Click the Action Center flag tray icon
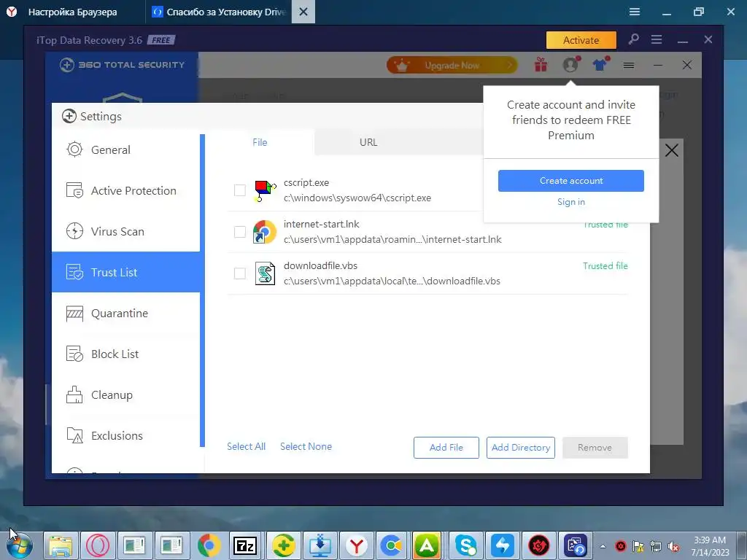This screenshot has height=560, width=747. (x=638, y=546)
